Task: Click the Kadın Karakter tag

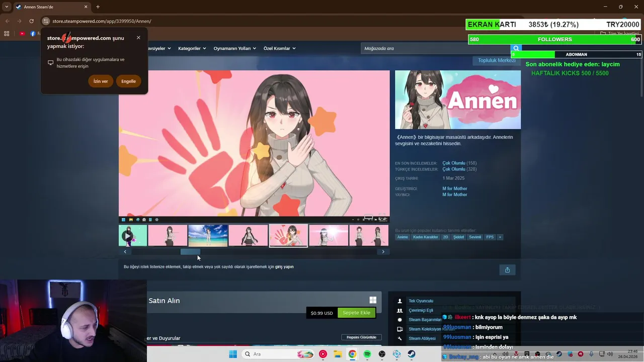Action: [x=426, y=237]
